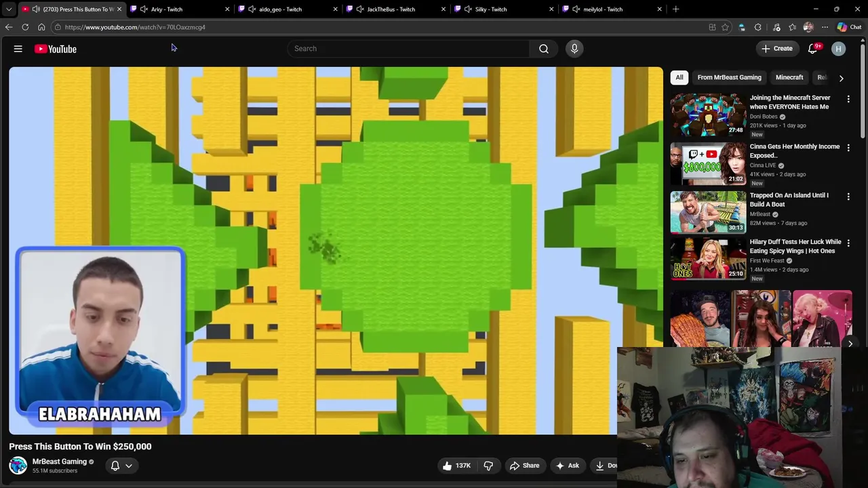Dislike the video with thumbs down
Image resolution: width=868 pixels, height=488 pixels.
click(x=488, y=466)
